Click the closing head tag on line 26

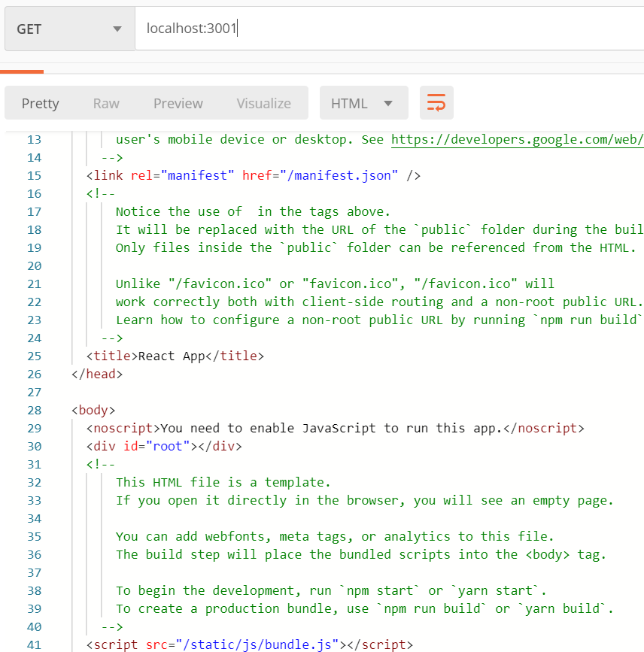tap(96, 374)
